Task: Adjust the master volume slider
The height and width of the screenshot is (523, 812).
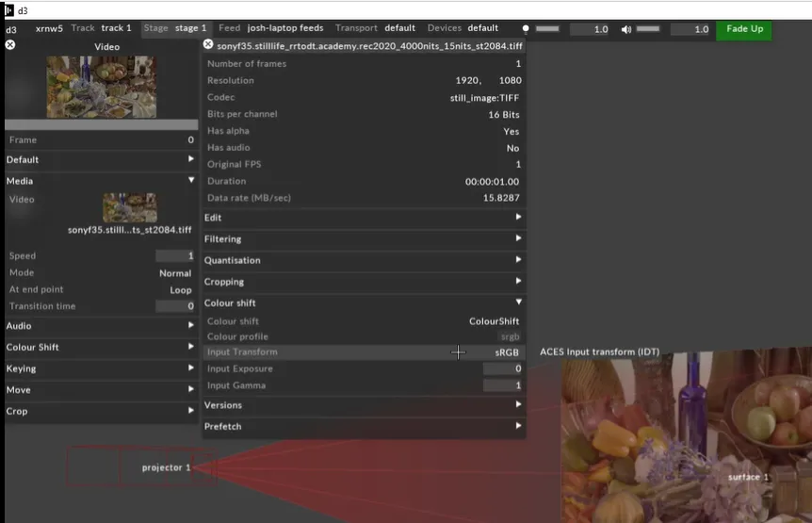Action: [x=647, y=29]
